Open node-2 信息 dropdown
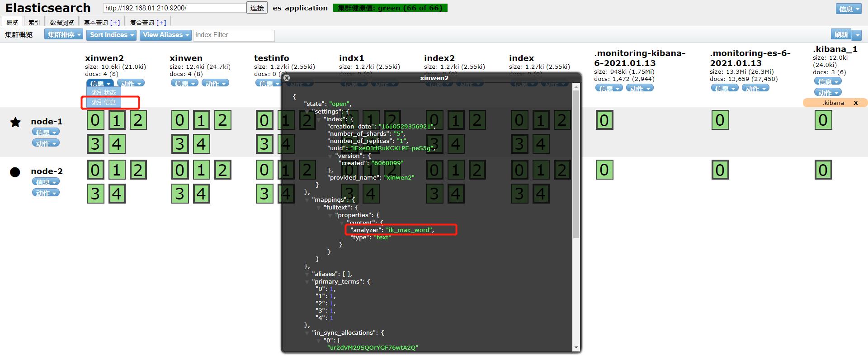This screenshot has height=356, width=868. coord(46,182)
